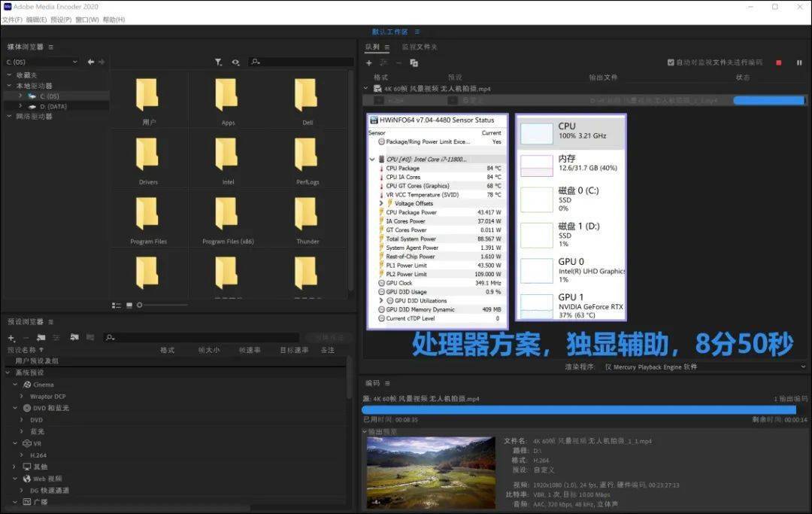Click the import presets icon

coord(74,337)
